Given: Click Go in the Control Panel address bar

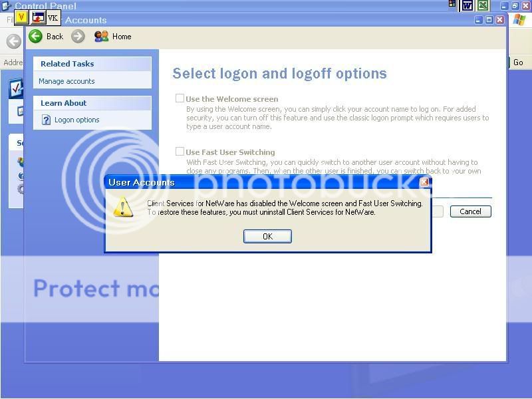Looking at the screenshot, I should point(518,63).
